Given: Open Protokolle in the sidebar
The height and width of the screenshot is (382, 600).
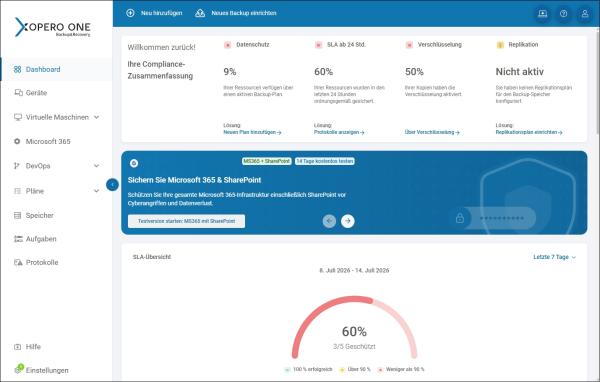Looking at the screenshot, I should coord(57,262).
